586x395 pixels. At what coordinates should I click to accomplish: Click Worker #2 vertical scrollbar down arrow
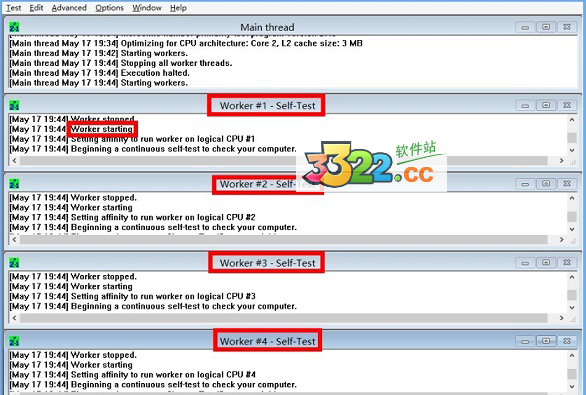pyautogui.click(x=572, y=229)
